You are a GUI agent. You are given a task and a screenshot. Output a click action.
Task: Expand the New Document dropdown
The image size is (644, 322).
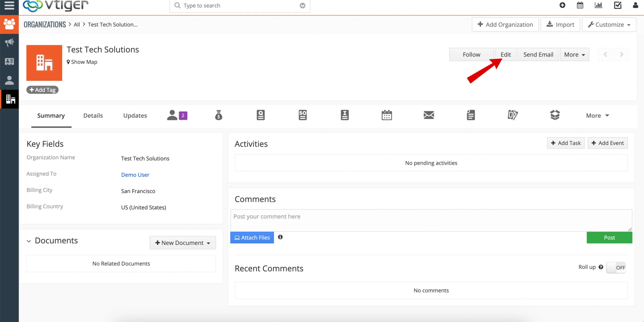183,243
